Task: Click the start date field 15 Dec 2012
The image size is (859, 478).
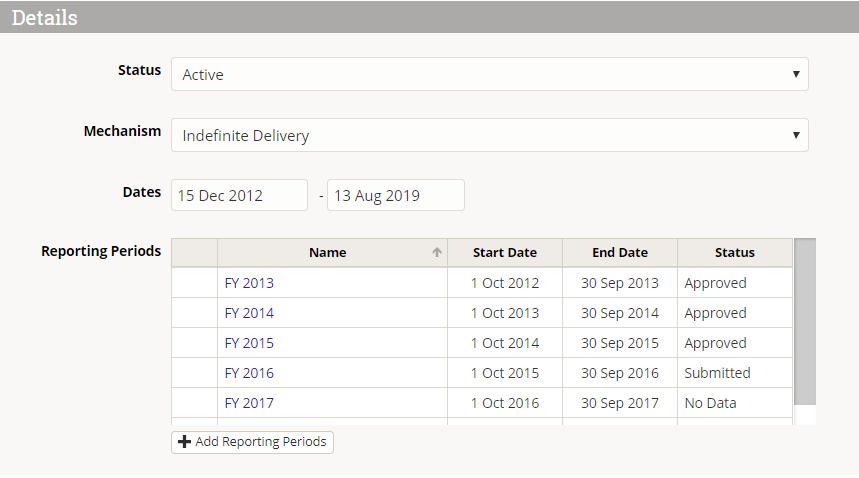Action: (239, 195)
